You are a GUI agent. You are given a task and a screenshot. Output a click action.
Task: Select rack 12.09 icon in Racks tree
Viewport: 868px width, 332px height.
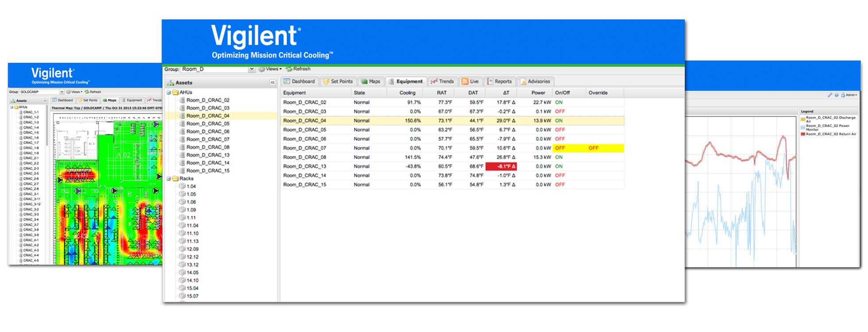[182, 249]
